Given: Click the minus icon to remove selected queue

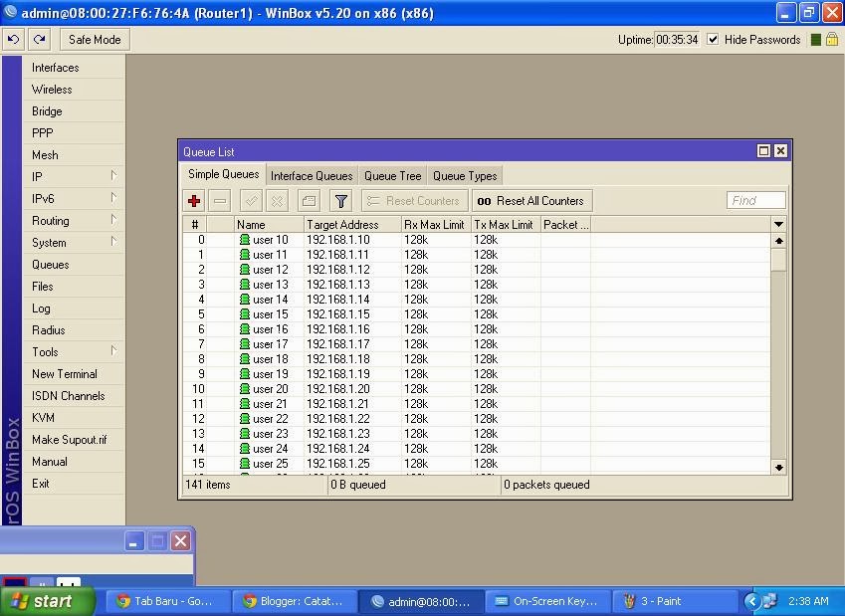Looking at the screenshot, I should 220,200.
